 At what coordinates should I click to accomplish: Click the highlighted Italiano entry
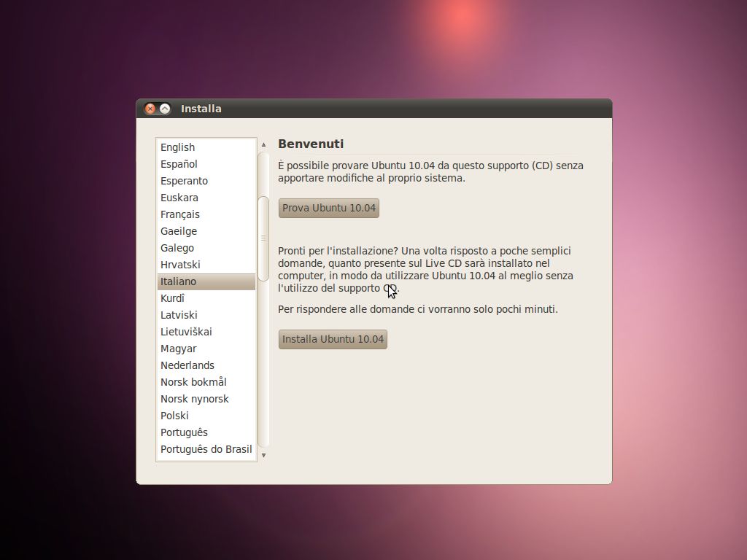tap(206, 281)
